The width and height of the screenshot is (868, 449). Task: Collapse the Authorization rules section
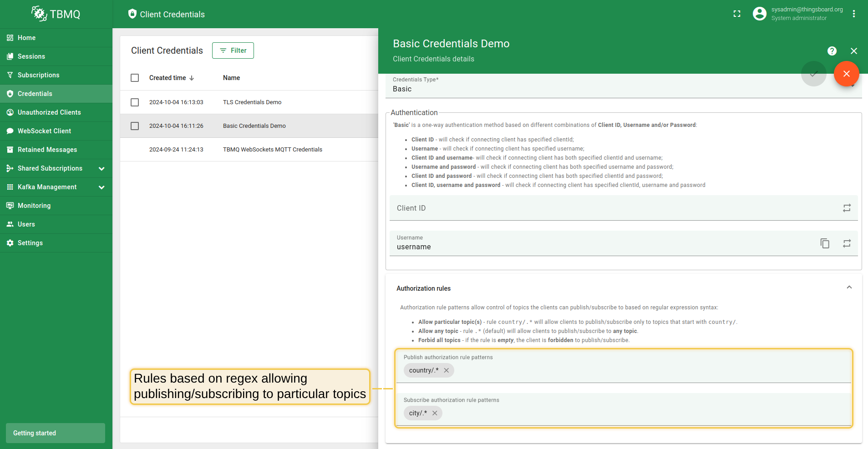pos(849,288)
